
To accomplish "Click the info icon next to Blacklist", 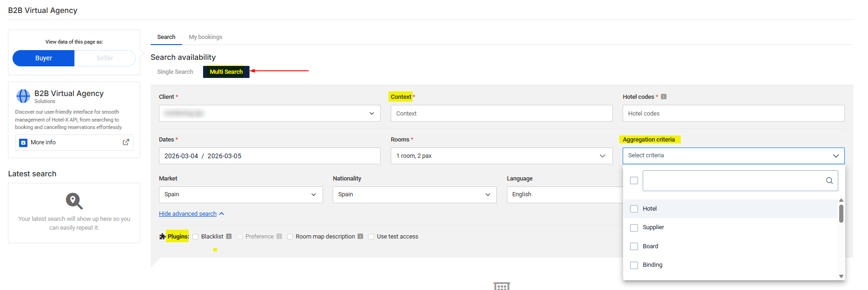I will click(x=229, y=237).
